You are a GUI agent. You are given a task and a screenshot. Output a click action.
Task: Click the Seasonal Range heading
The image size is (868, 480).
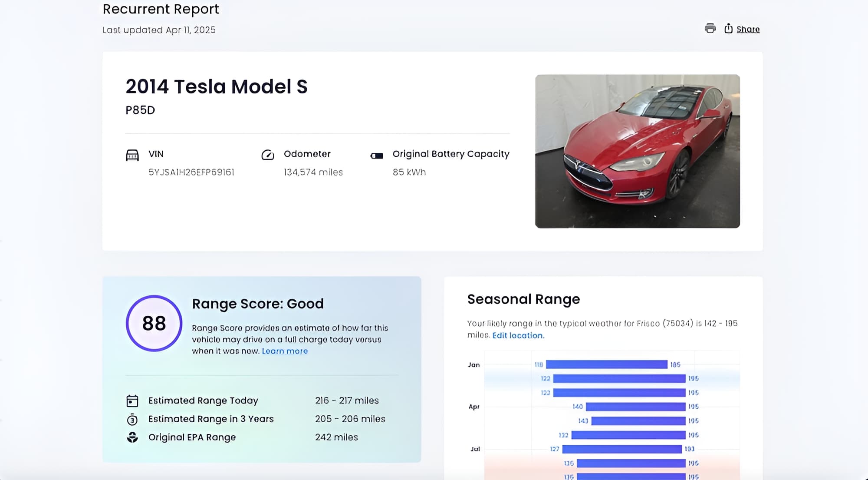point(523,299)
